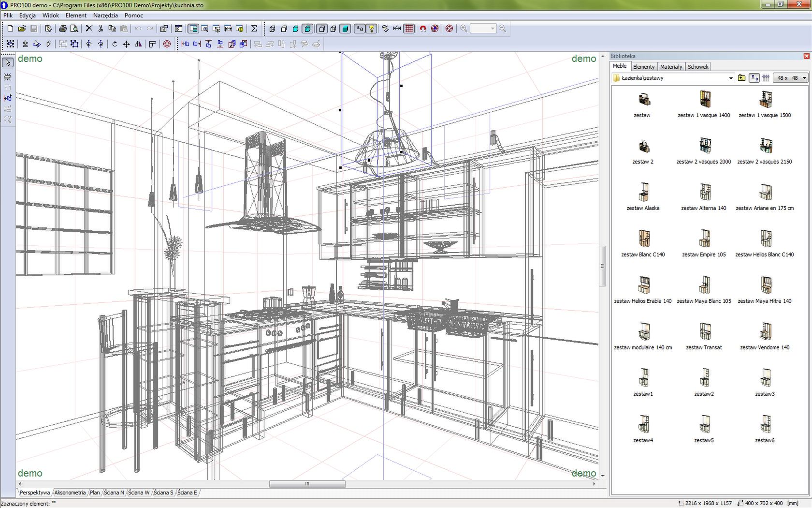Toggle the red grid display button
The image size is (812, 508).
coord(409,29)
